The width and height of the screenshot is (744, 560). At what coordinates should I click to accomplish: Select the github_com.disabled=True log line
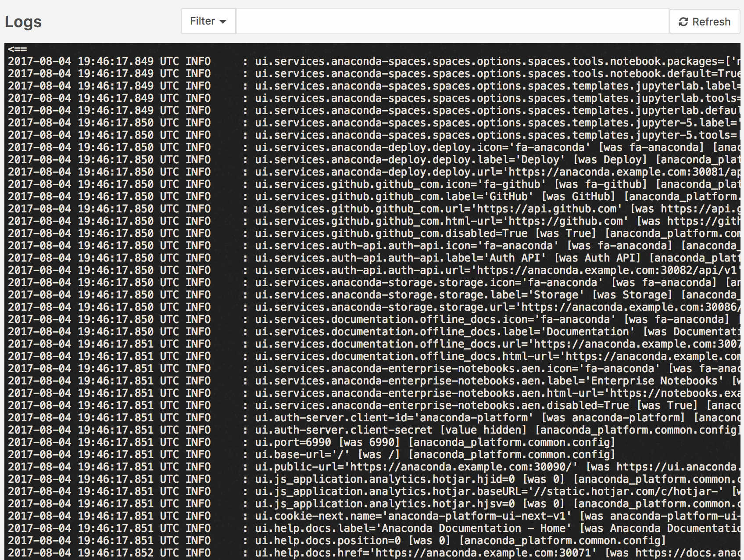click(x=374, y=233)
